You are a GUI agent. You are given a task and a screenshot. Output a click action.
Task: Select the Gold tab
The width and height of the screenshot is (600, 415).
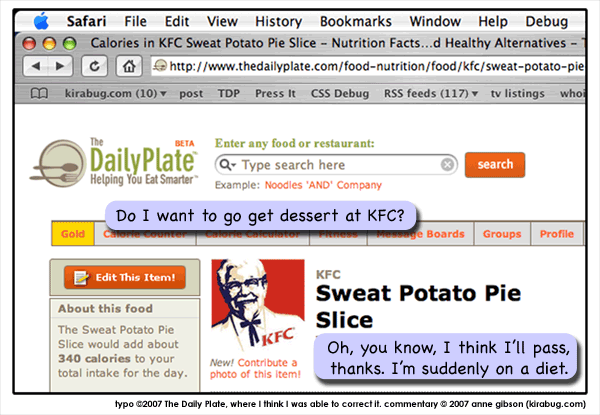tap(73, 234)
